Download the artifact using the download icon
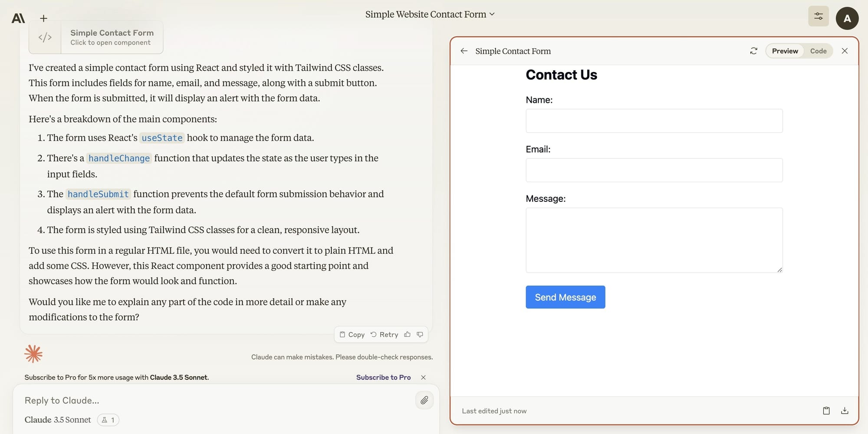The width and height of the screenshot is (868, 434). tap(845, 411)
